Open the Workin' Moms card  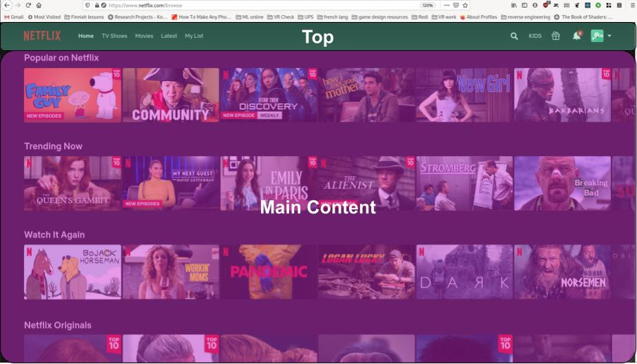171,272
